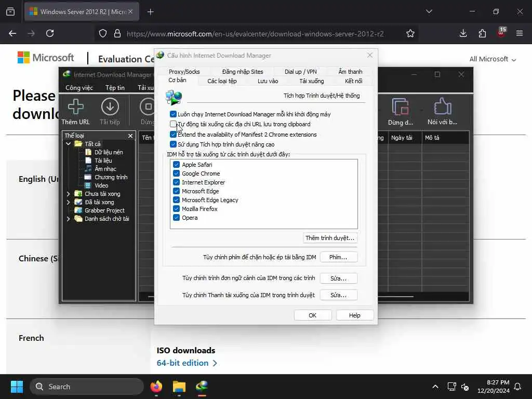Image resolution: width=532 pixels, height=399 pixels.
Task: Click the Tải tiếp resume download icon
Action: tap(110, 107)
